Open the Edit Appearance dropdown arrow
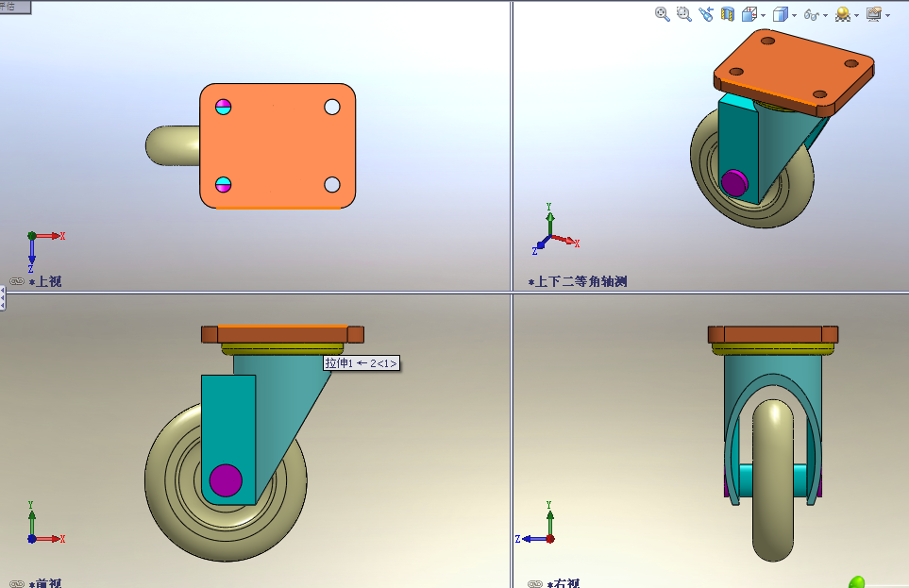Screen dimensions: 909x588 click(856, 15)
